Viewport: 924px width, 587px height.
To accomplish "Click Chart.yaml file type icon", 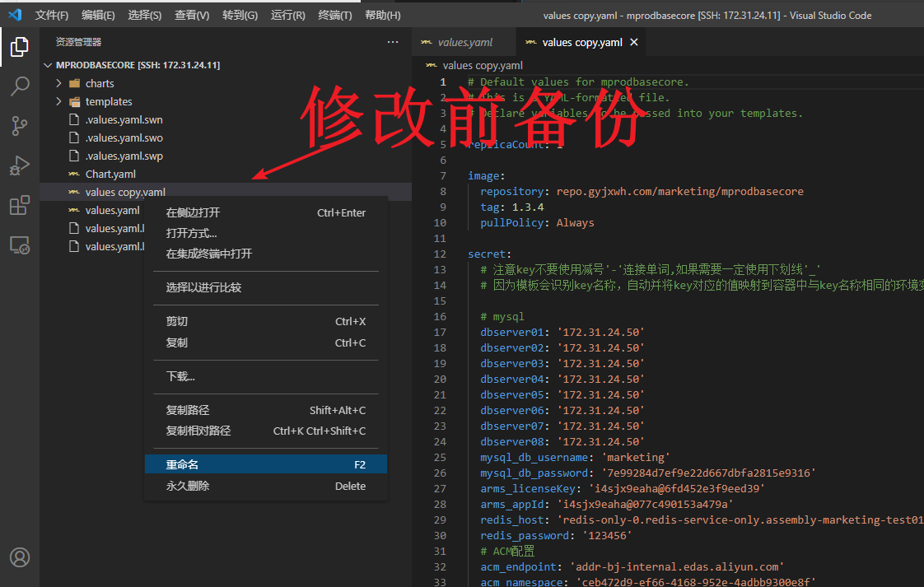I will coord(73,174).
